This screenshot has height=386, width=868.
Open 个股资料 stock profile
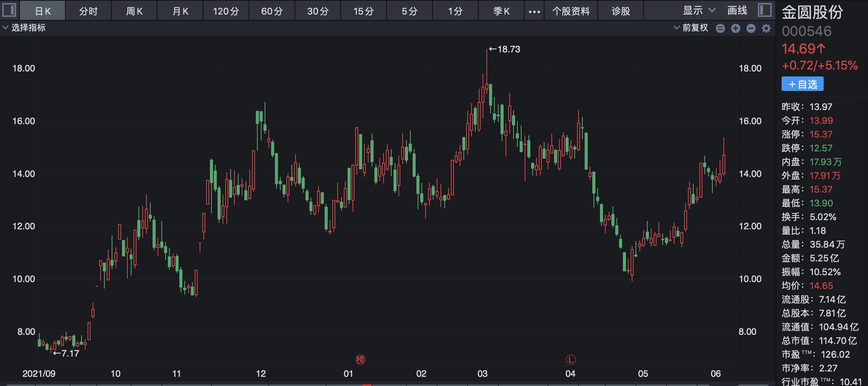[571, 11]
